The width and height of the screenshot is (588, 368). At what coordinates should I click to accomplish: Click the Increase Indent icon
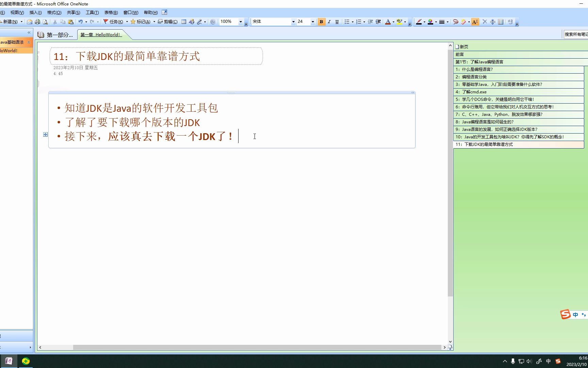[378, 22]
